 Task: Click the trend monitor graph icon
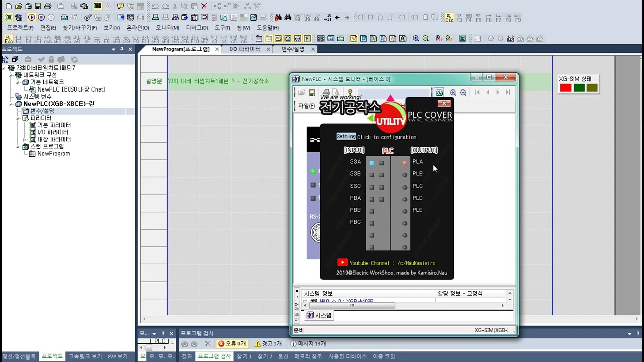[x=224, y=17]
